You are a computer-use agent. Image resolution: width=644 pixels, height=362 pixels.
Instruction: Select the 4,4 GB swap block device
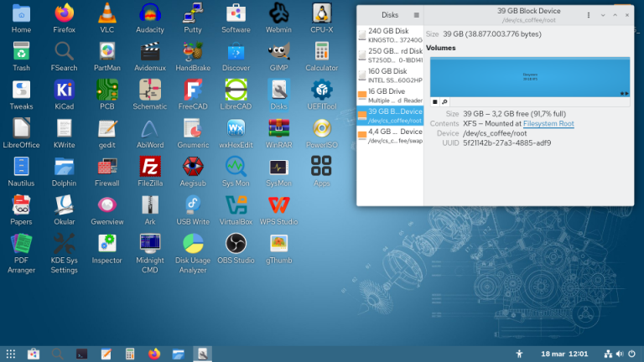click(x=390, y=136)
